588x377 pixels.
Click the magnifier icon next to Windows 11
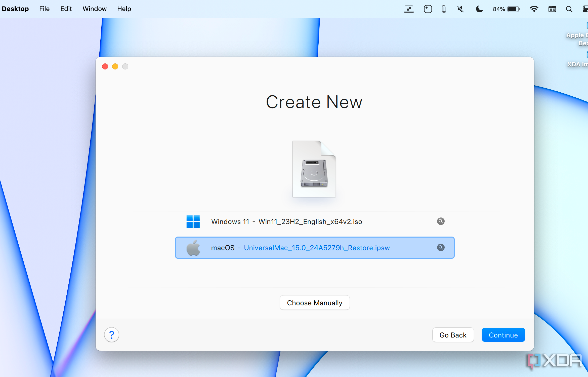point(441,221)
